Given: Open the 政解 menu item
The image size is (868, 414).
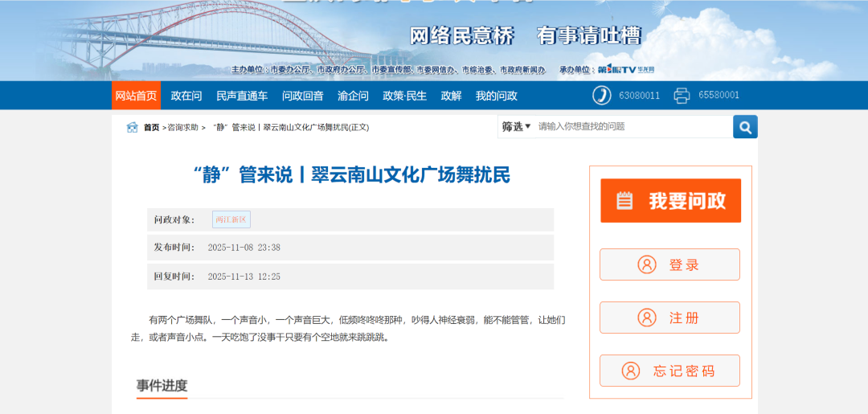Looking at the screenshot, I should point(451,96).
